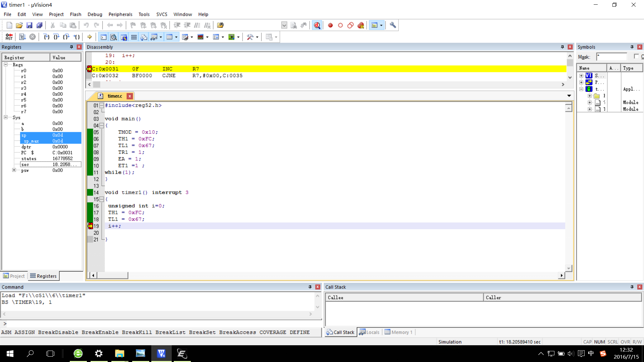The width and height of the screenshot is (644, 362).
Task: Open the Toolbox icon
Action: click(250, 37)
